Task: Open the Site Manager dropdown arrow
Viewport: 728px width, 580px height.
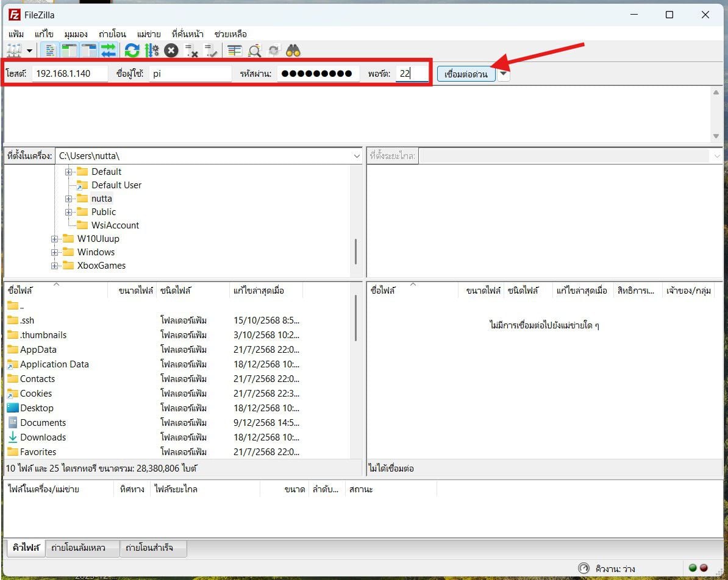Action: click(x=30, y=51)
